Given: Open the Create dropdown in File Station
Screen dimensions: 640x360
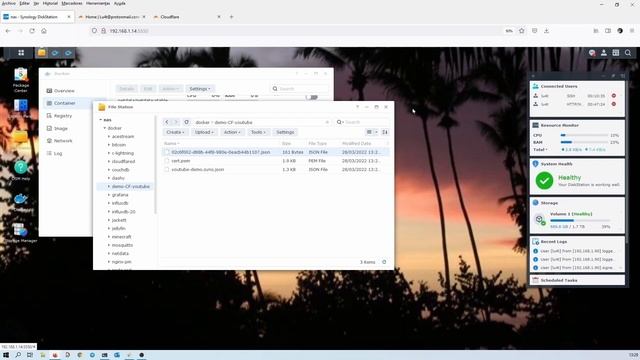Looking at the screenshot, I should coord(176,132).
